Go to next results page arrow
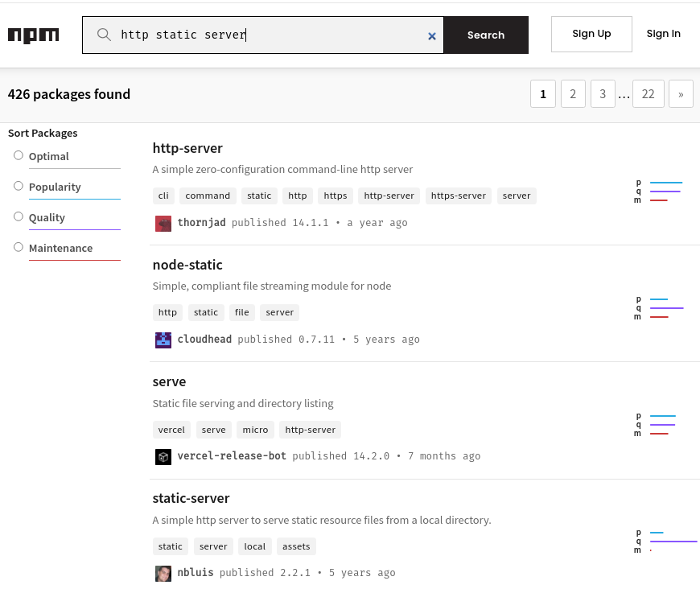Screen dimensions: 700x589 pos(681,94)
